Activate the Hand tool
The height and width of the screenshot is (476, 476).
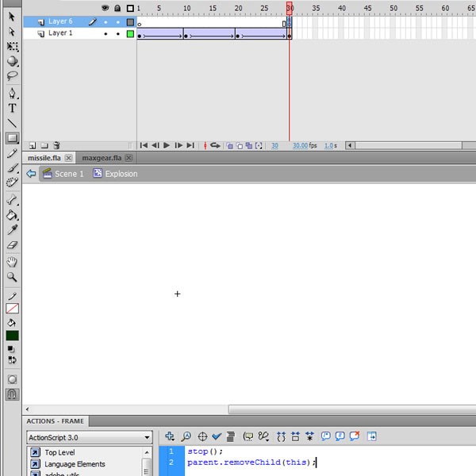[12, 262]
